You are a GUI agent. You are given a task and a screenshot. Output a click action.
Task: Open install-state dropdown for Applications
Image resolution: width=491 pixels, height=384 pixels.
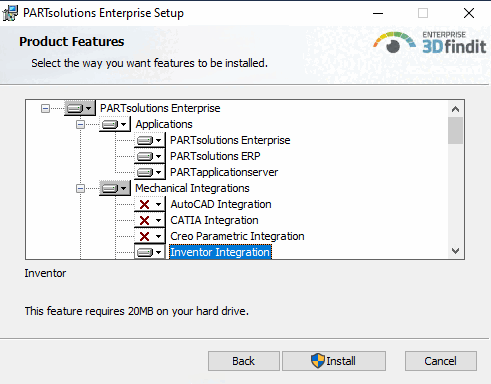tap(115, 124)
